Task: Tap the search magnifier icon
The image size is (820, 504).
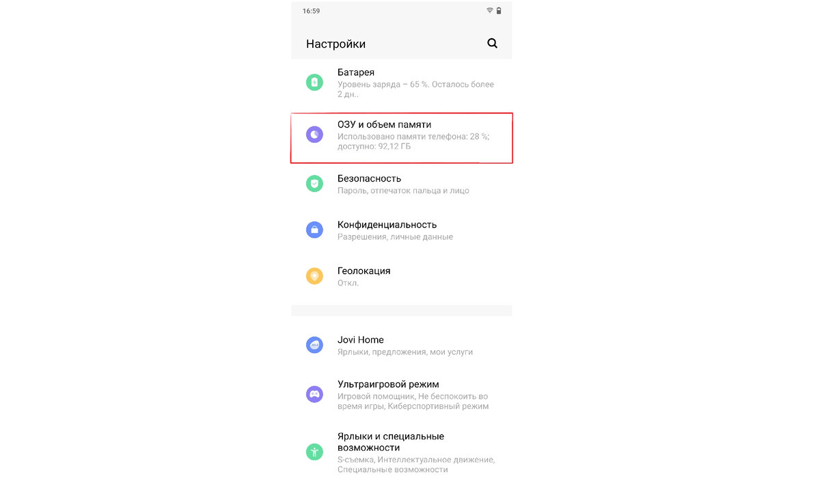Action: pyautogui.click(x=492, y=44)
